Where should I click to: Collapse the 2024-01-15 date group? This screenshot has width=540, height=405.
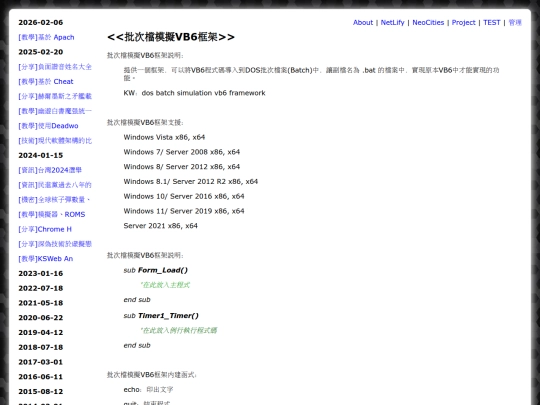pos(41,155)
